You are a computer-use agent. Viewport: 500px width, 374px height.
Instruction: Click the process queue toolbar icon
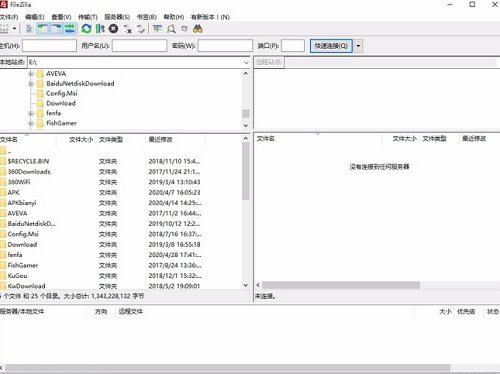(x=100, y=29)
